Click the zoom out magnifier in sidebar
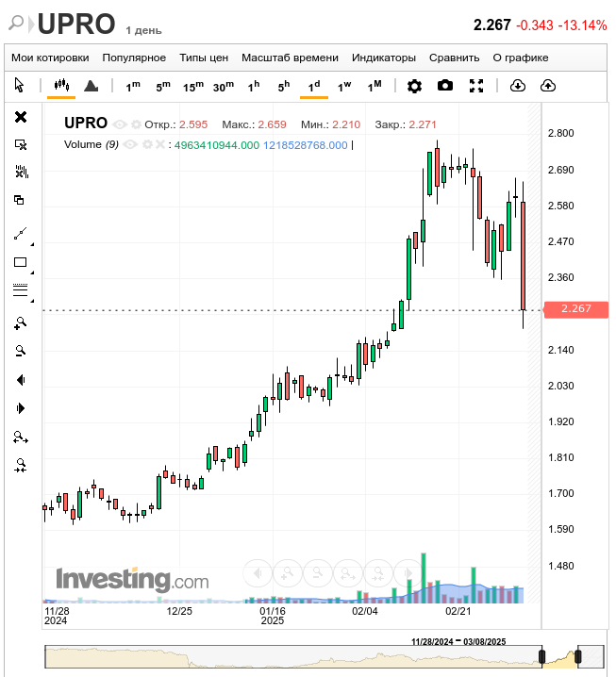 [x=21, y=351]
